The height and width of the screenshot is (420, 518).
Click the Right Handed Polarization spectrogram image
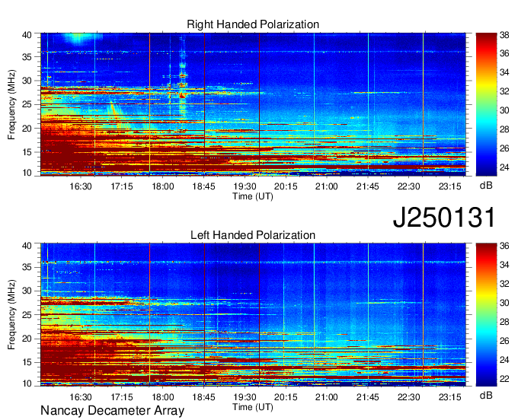pos(253,104)
